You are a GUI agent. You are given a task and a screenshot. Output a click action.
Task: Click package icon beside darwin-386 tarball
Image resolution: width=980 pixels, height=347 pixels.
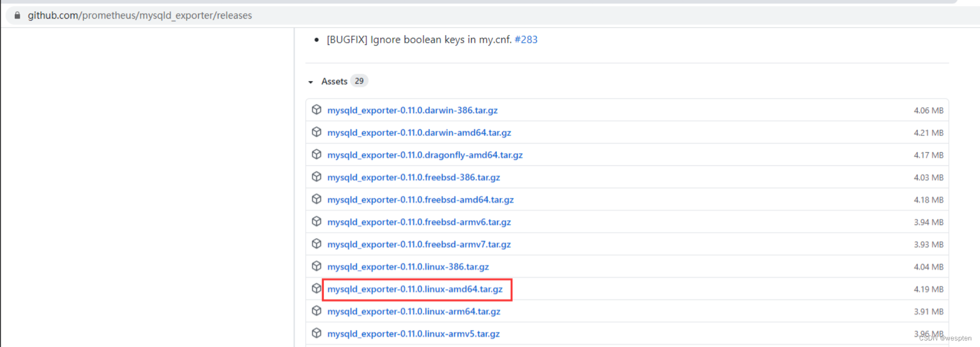point(317,109)
